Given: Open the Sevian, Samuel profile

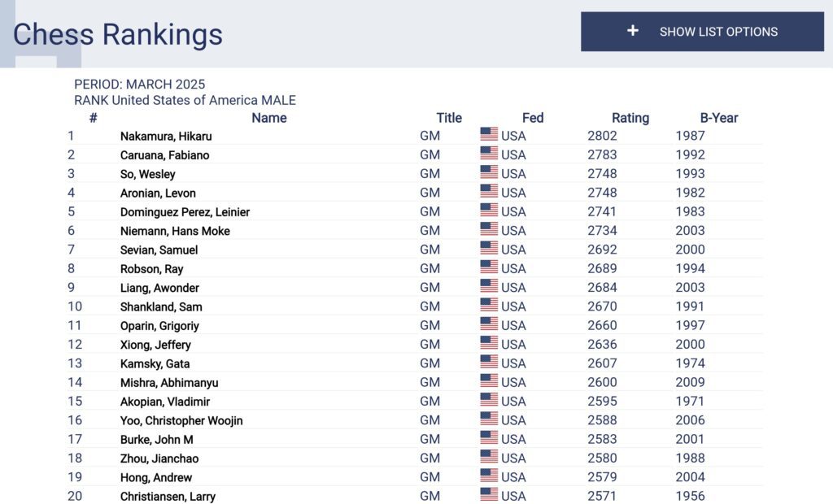Looking at the screenshot, I should (159, 250).
